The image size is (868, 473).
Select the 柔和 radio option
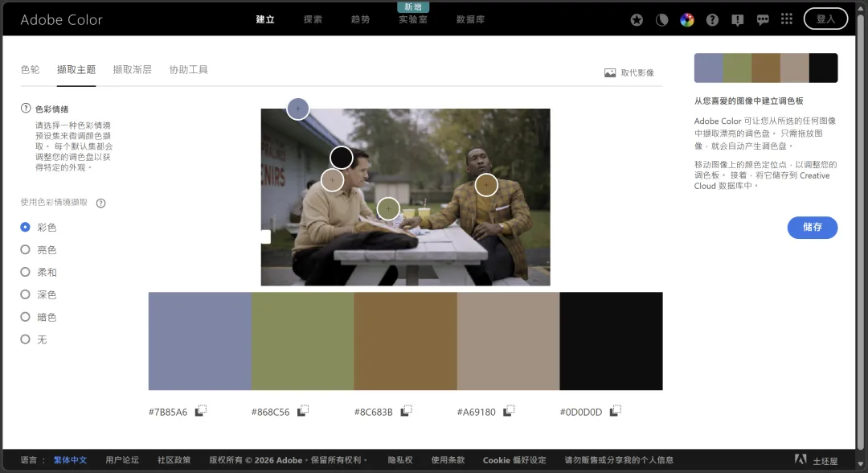coord(25,272)
